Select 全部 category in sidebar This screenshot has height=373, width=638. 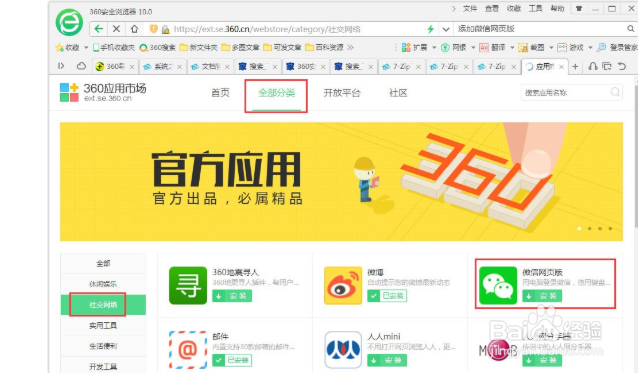pos(103,263)
